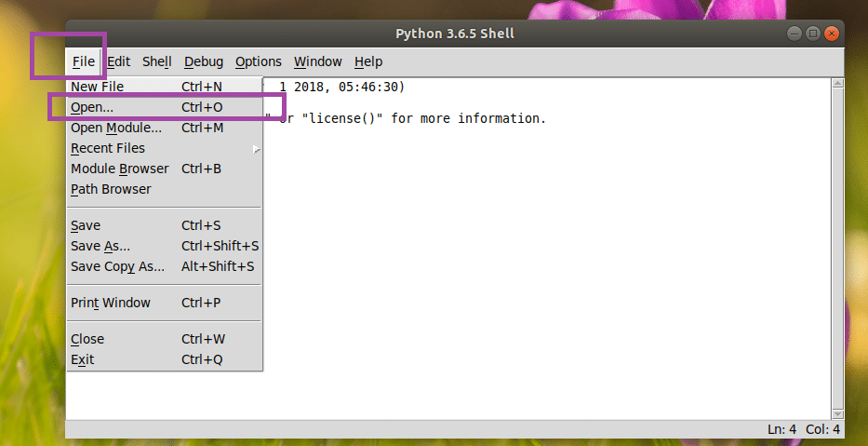Select Save As... entry
The width and height of the screenshot is (868, 446).
pyautogui.click(x=165, y=246)
